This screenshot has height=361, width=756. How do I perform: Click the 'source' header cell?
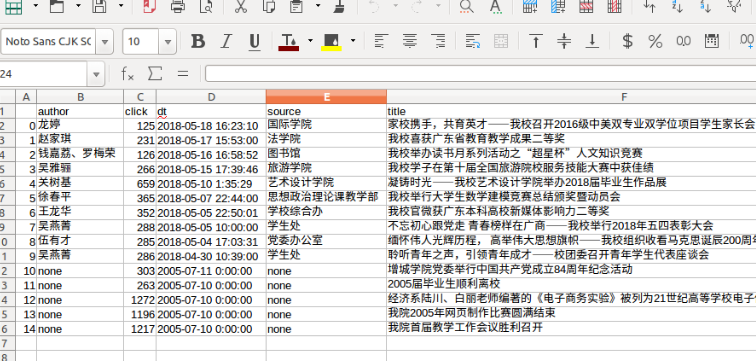[326, 111]
